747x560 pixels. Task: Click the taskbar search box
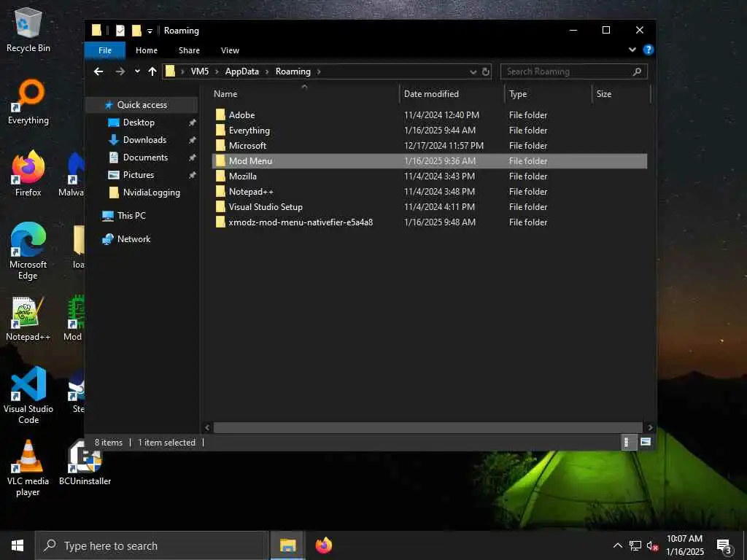pos(152,545)
